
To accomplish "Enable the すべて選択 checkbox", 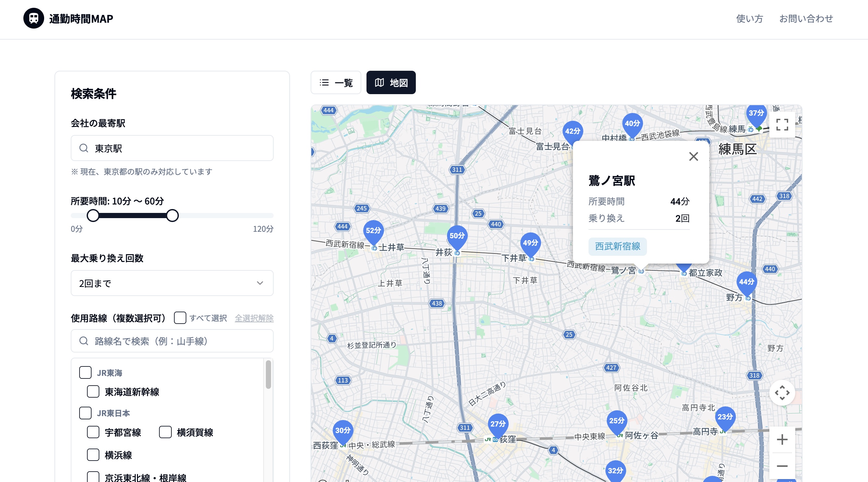I will [180, 318].
